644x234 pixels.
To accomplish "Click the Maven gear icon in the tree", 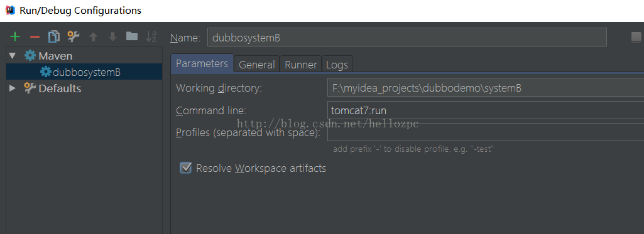I will click(x=30, y=56).
